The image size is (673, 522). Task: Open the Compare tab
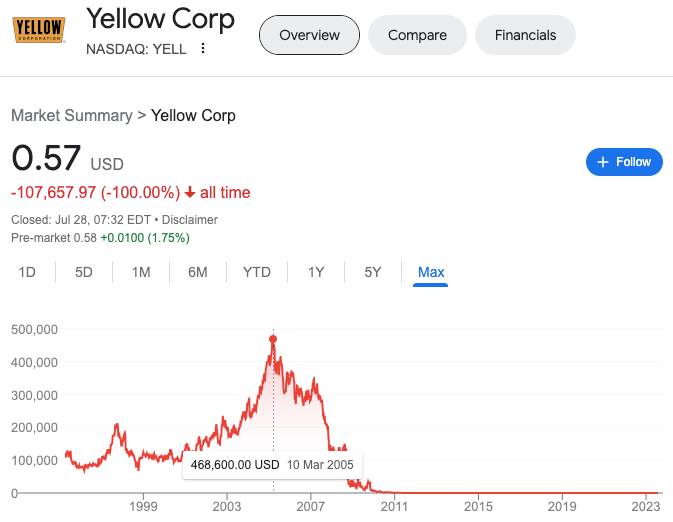[417, 35]
